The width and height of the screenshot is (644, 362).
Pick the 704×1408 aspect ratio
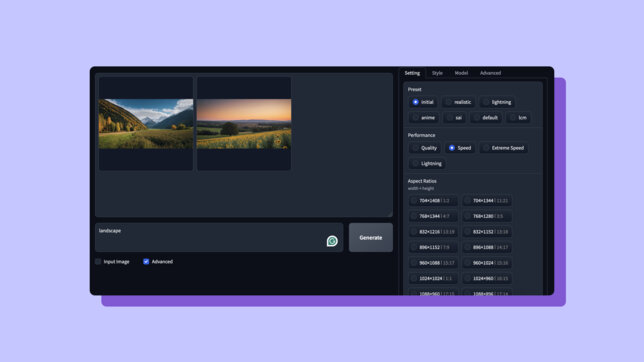pos(433,201)
